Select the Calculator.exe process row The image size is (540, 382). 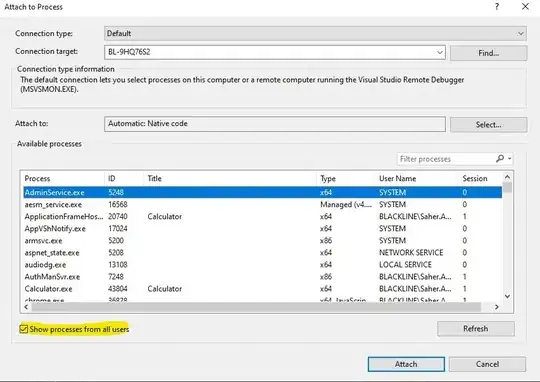click(262, 289)
